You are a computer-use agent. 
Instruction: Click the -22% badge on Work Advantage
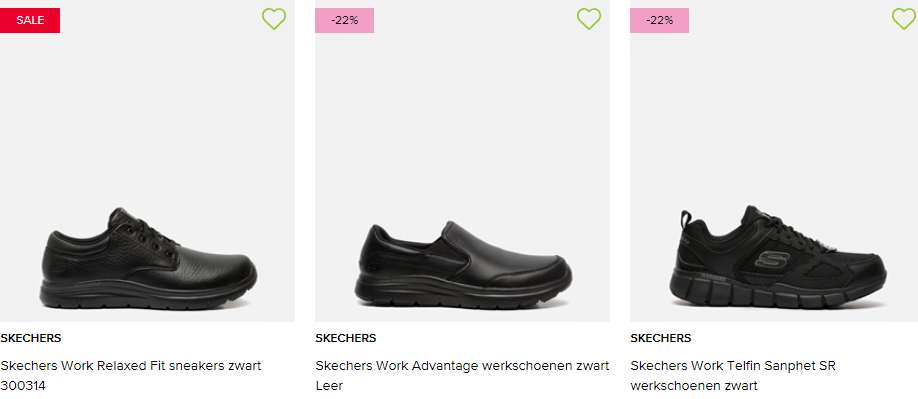pyautogui.click(x=344, y=20)
